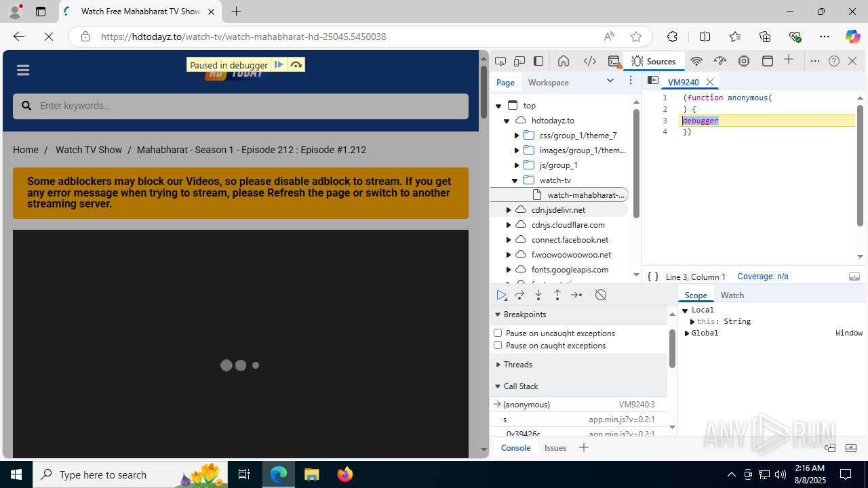Screen dimensions: 868x488
Task: Enable Pause on uncaught exceptions
Action: (498, 333)
